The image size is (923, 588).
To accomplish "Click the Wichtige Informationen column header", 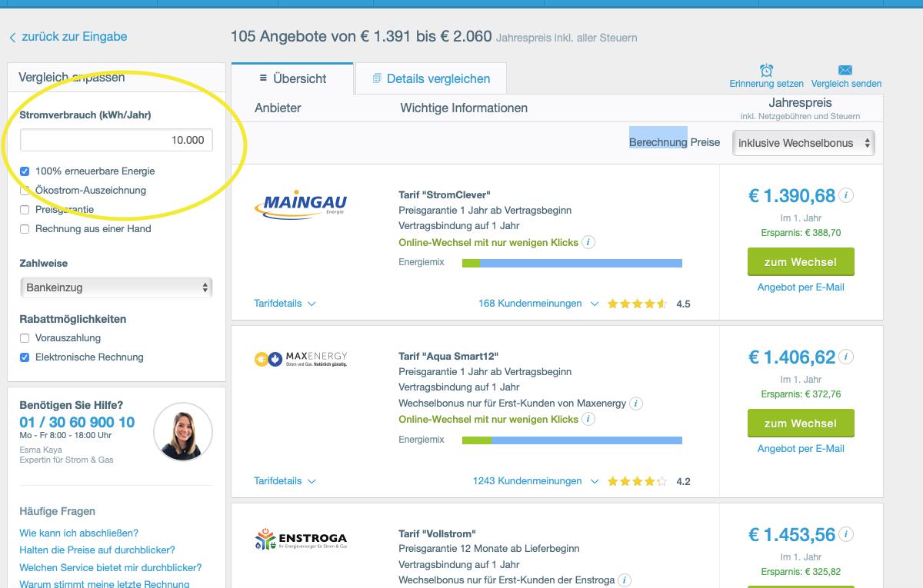I will click(464, 108).
